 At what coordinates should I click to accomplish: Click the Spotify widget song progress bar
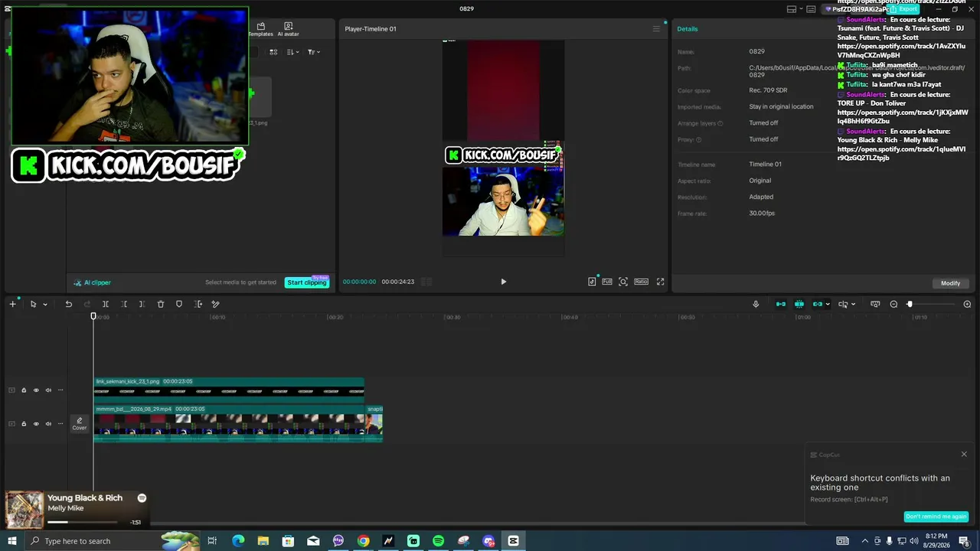pos(83,522)
